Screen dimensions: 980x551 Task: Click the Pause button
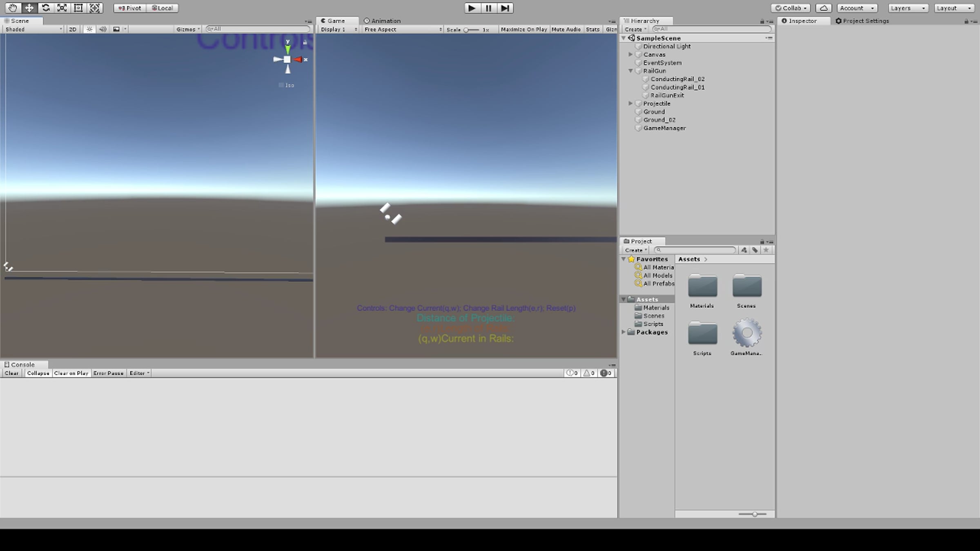tap(488, 8)
